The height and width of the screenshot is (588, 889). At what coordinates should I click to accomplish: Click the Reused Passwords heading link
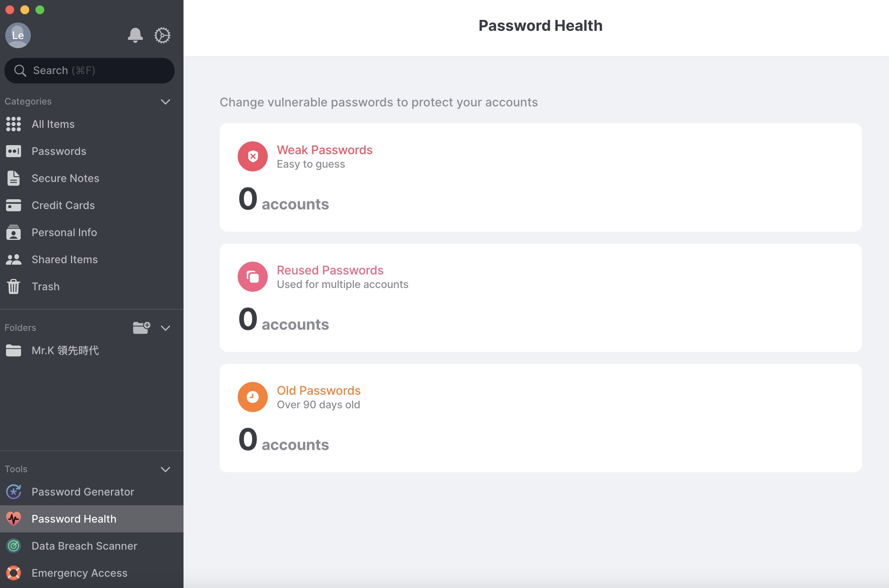point(330,270)
